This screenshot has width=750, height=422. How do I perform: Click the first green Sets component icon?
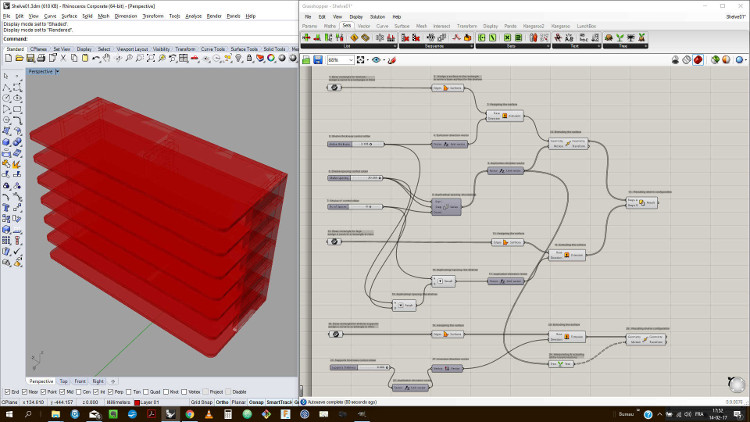click(x=482, y=37)
